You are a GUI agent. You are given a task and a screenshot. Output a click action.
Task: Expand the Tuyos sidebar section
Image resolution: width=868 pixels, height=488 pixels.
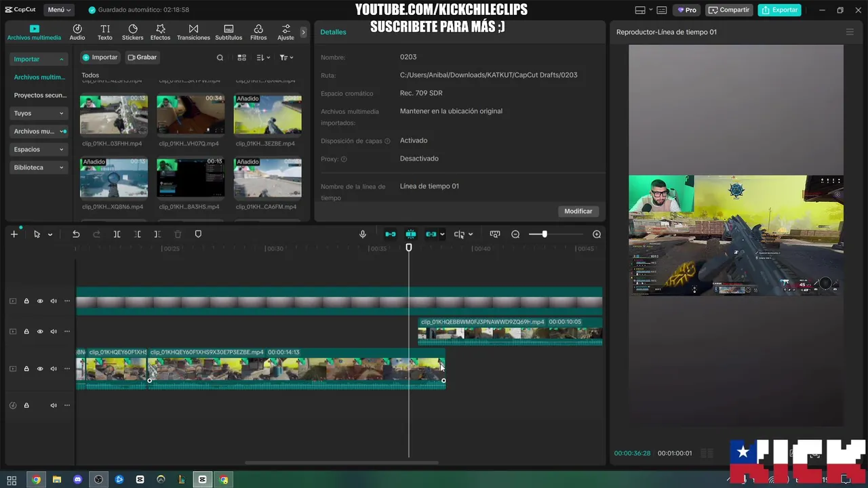(x=39, y=113)
